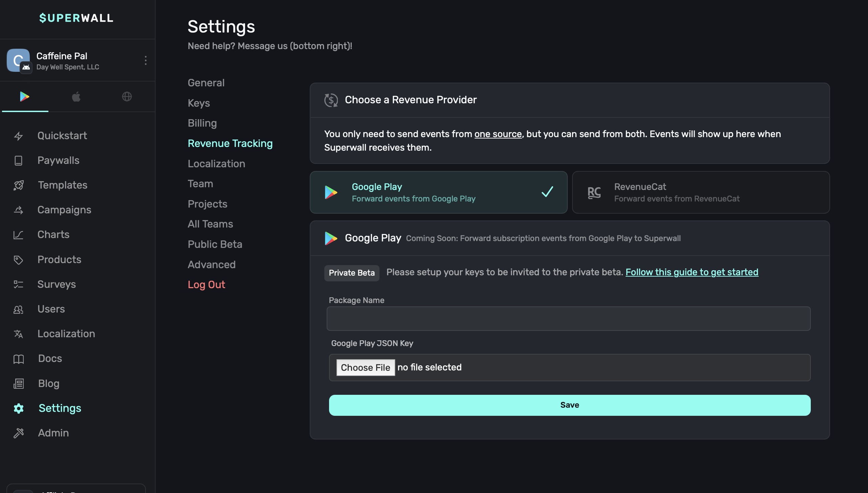This screenshot has height=493, width=868.
Task: Open Quickstart via its lightning icon
Action: (x=18, y=136)
